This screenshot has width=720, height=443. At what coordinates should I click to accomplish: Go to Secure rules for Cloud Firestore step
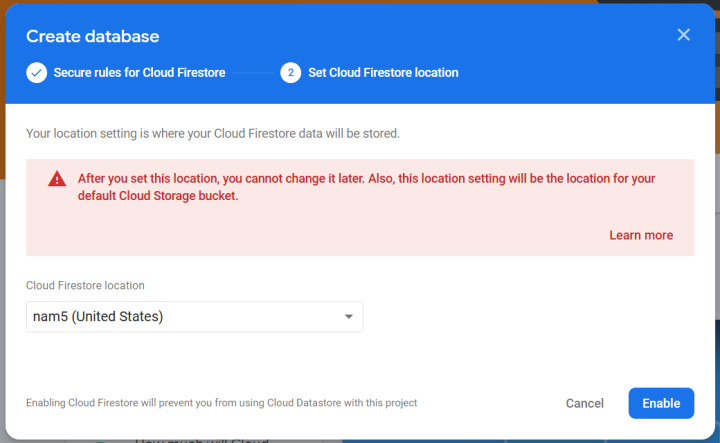[139, 73]
